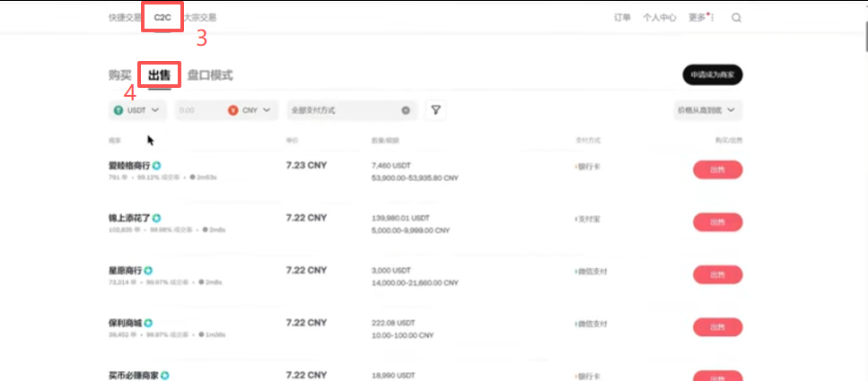868x381 pixels.
Task: Switch to the 盘口模式 tab
Action: (210, 75)
